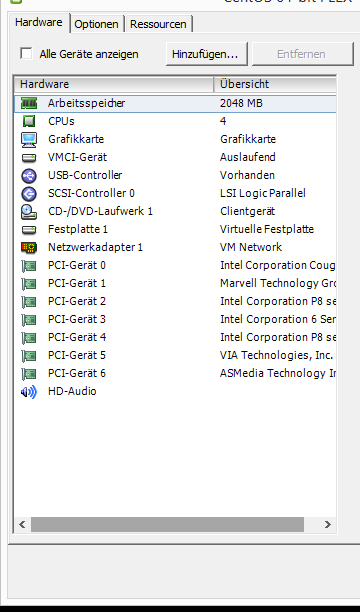Image resolution: width=360 pixels, height=612 pixels.
Task: Click the VMCI-Gerät device icon
Action: tap(29, 158)
